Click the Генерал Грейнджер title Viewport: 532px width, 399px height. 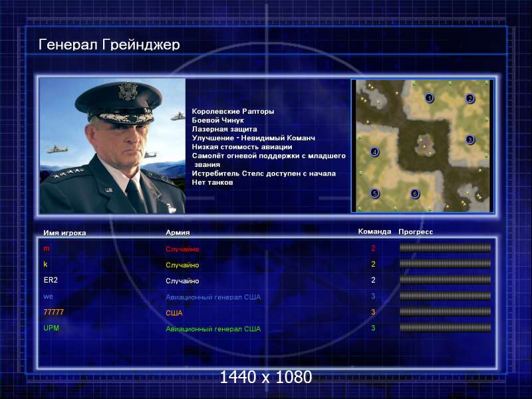point(109,45)
